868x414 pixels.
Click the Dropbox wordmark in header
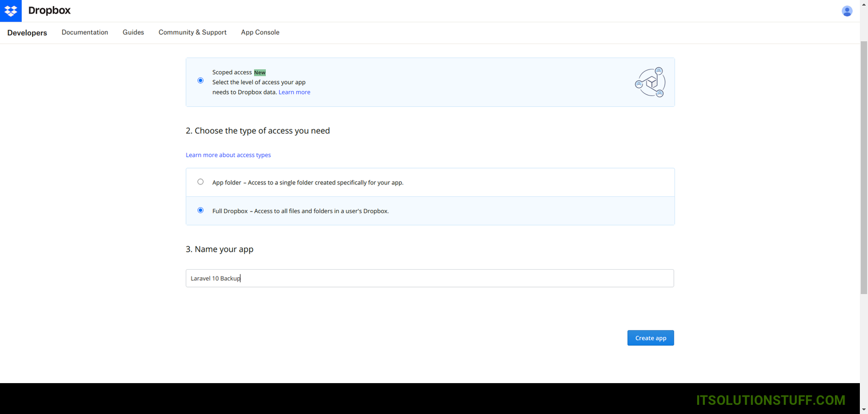(x=49, y=11)
